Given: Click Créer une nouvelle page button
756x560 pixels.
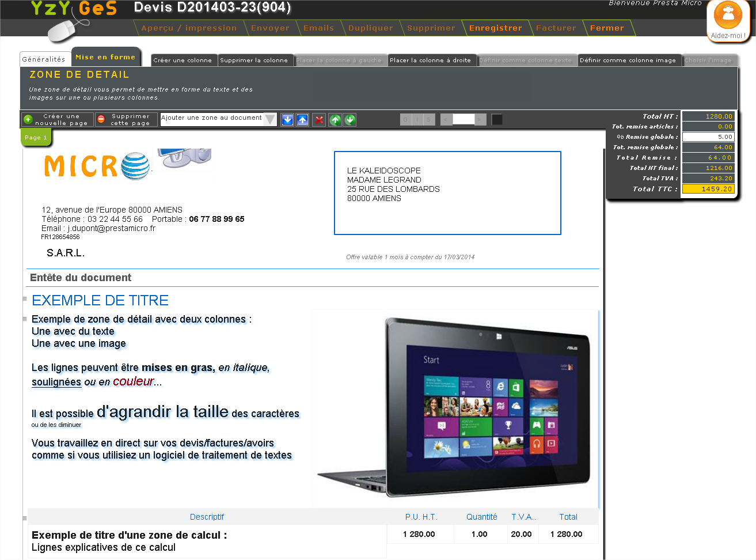Looking at the screenshot, I should point(57,119).
